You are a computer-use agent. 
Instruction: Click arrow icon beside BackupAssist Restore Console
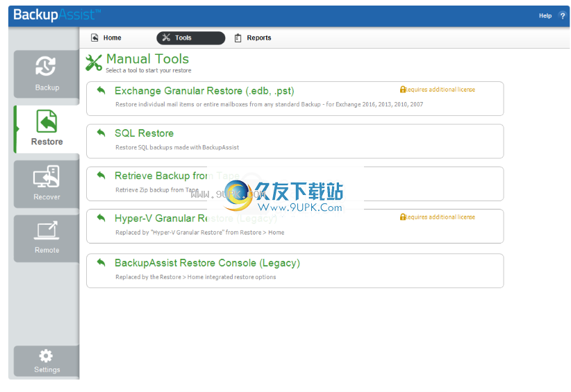[x=101, y=262]
